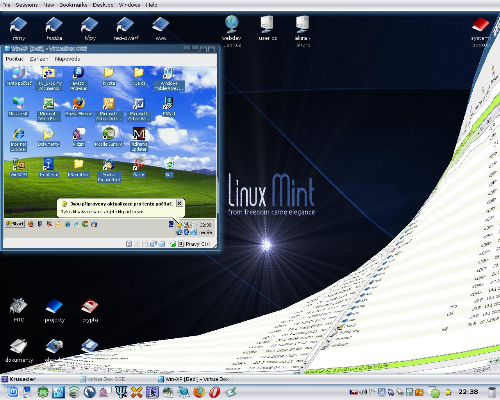
Task: Click Mozilla Sunbird icon in the VM
Action: 109,137
